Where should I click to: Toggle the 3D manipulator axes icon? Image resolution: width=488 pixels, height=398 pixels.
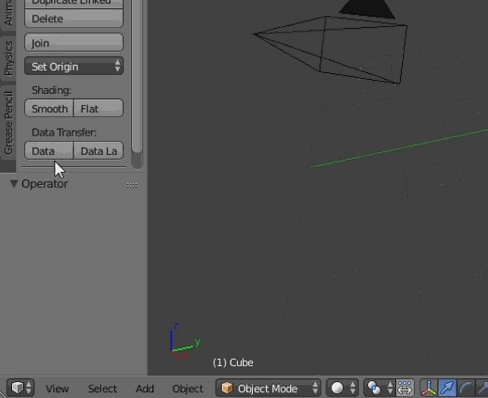click(x=429, y=388)
